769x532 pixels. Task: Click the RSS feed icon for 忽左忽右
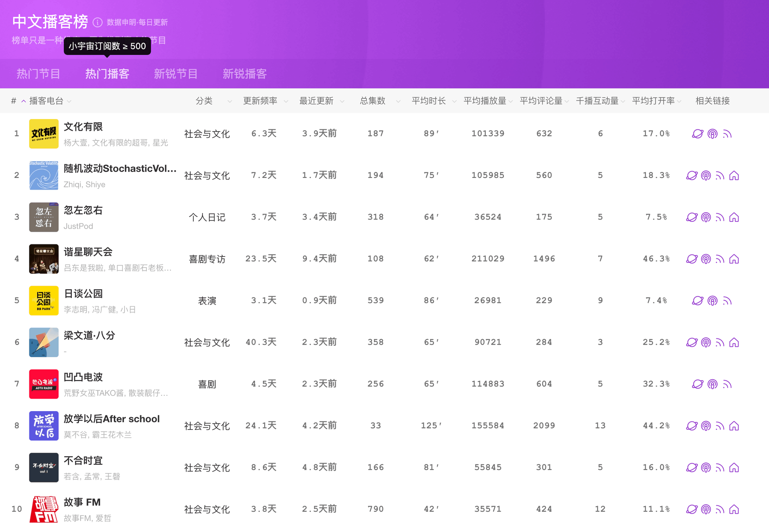click(x=720, y=217)
